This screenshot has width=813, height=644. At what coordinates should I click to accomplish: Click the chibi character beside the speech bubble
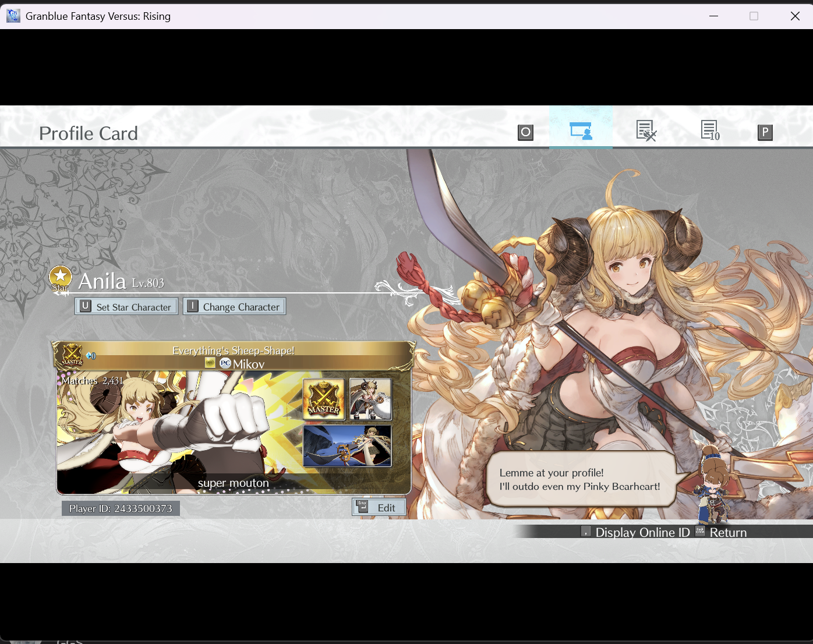pos(713,484)
